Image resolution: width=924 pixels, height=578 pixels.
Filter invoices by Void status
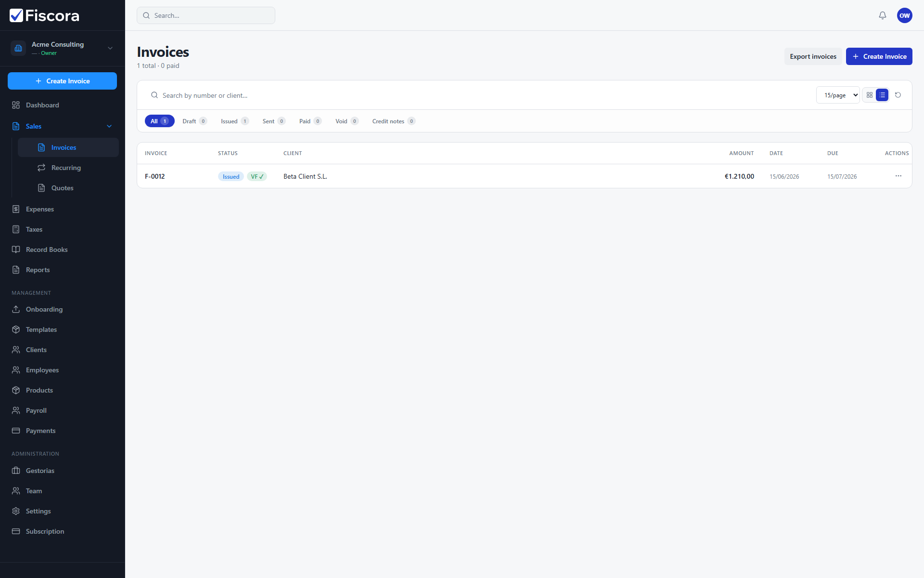pyautogui.click(x=347, y=121)
